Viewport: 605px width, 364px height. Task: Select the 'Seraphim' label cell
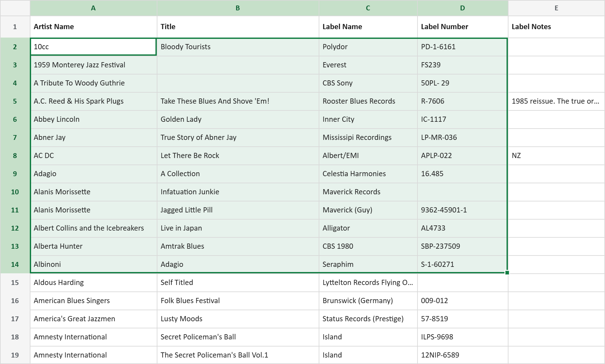point(368,265)
